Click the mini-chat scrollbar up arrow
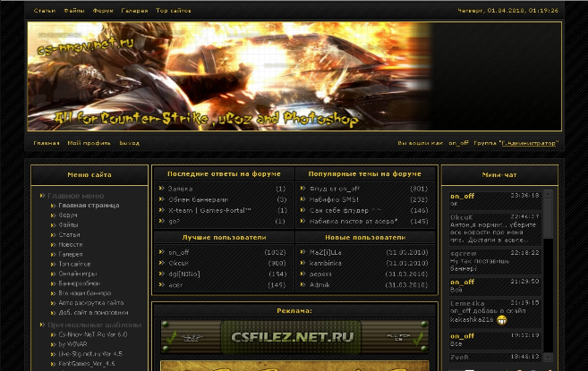Viewport: 588px width, 371px height. point(548,194)
